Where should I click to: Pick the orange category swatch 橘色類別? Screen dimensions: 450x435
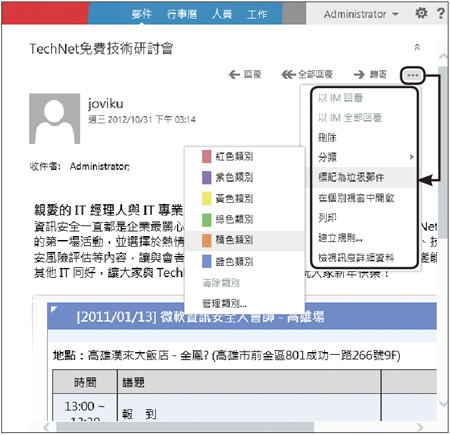(x=207, y=240)
